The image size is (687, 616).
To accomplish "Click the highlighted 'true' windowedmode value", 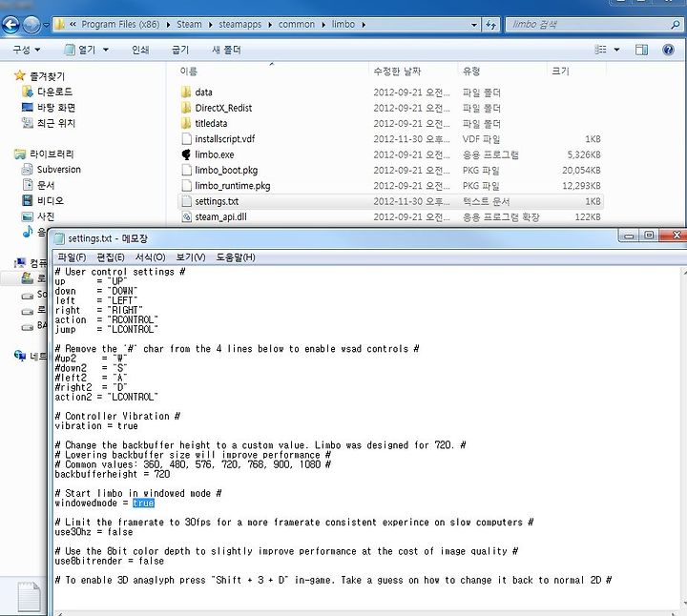I will (x=143, y=503).
